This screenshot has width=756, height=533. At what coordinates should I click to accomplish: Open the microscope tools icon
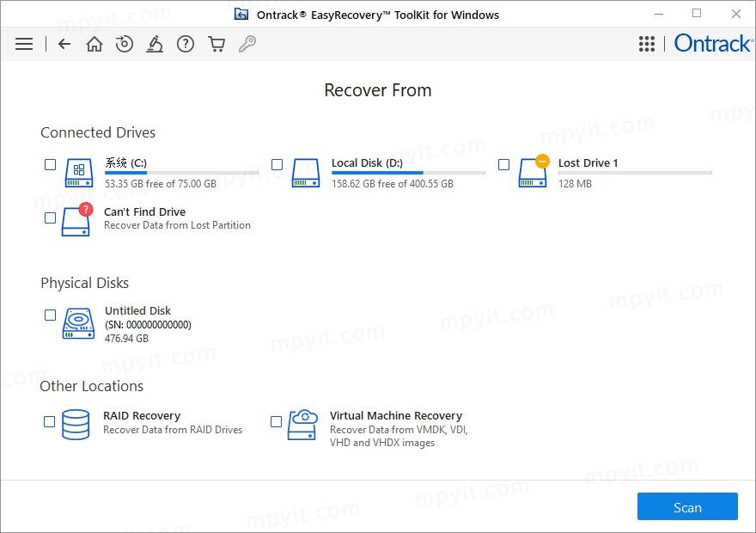tap(155, 44)
